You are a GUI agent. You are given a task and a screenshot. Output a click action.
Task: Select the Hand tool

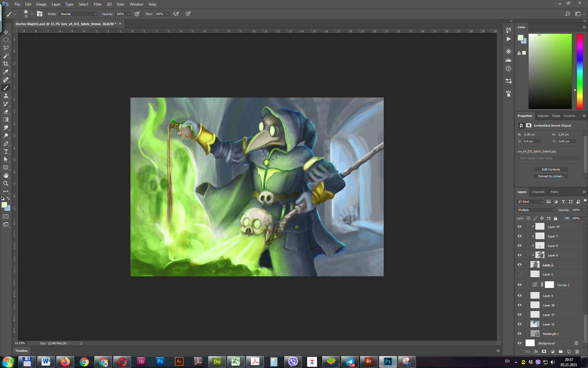(x=6, y=175)
